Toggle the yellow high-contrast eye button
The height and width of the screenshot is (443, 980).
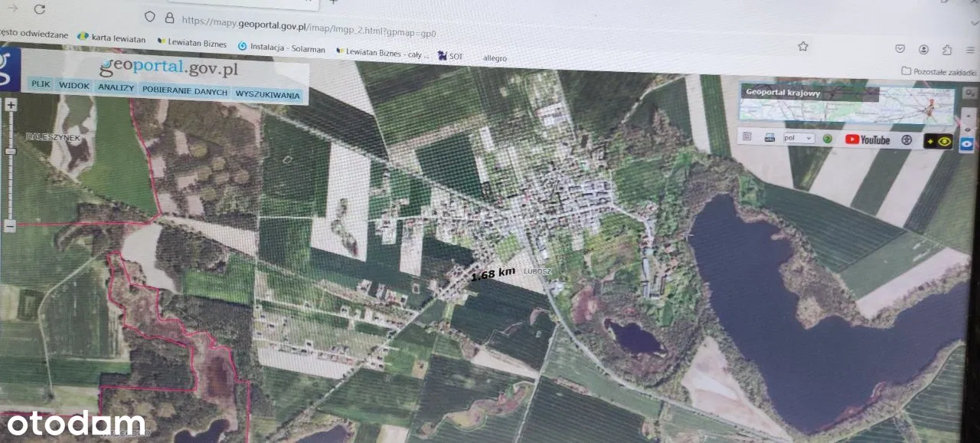click(x=939, y=142)
